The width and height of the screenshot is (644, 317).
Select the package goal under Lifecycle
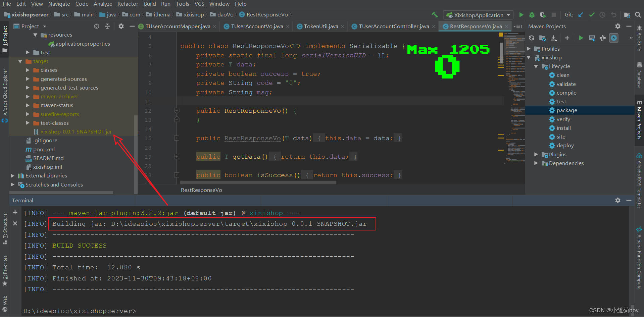pos(566,110)
